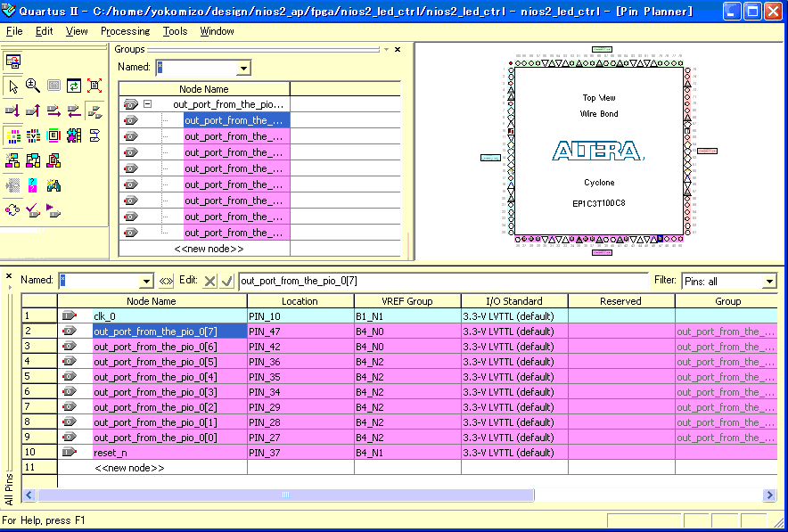Toggle the Show VREF Groups icon
Image resolution: width=788 pixels, height=532 pixels.
pos(33,135)
